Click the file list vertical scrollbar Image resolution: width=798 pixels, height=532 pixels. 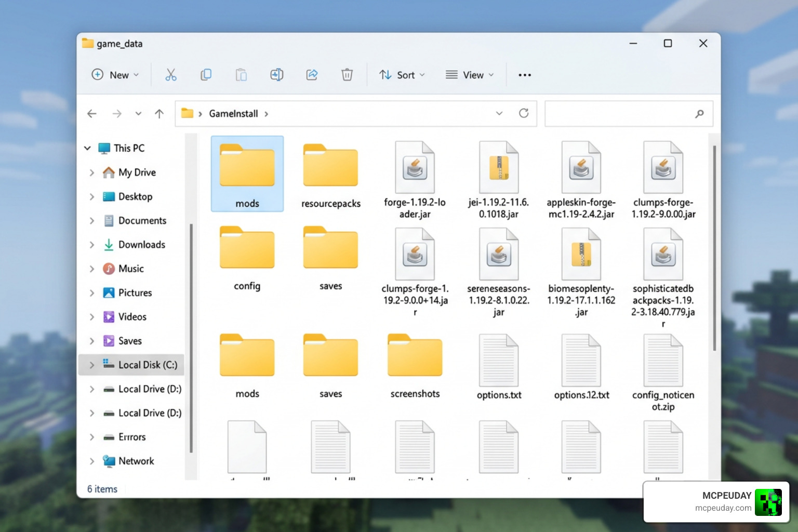point(714,248)
